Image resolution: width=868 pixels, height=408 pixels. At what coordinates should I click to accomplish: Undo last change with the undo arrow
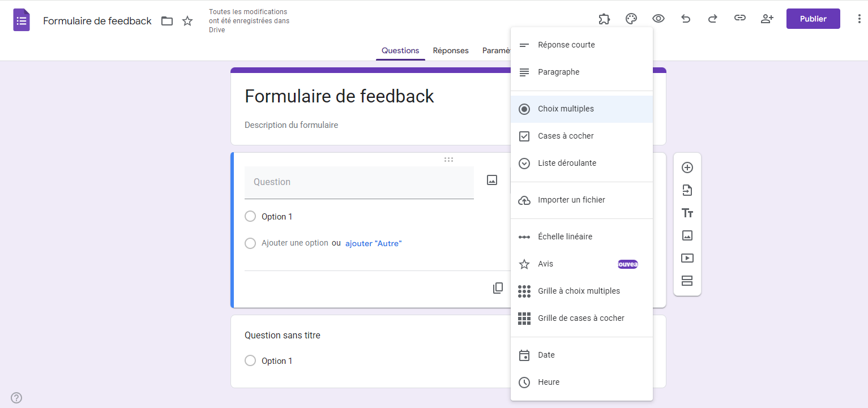click(686, 19)
